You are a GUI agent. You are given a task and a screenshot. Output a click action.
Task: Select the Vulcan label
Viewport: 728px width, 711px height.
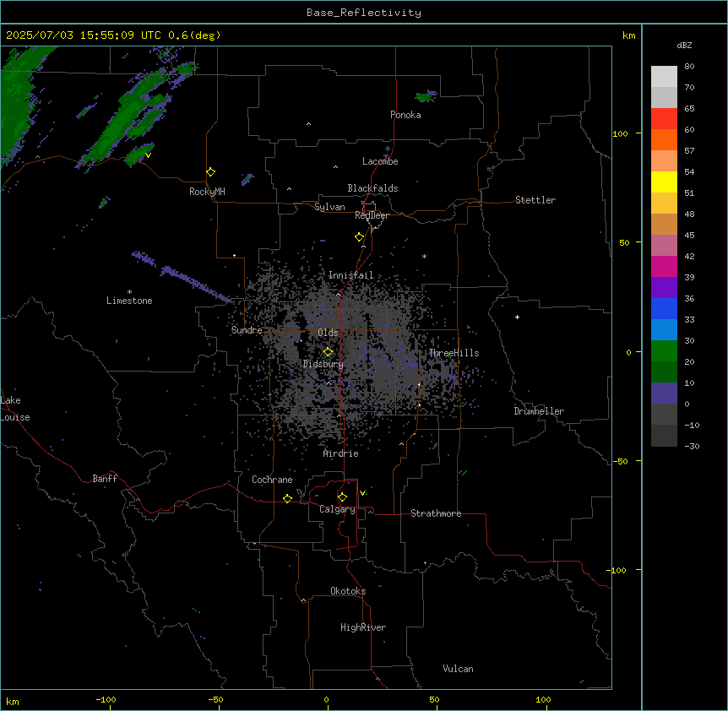[x=459, y=669]
